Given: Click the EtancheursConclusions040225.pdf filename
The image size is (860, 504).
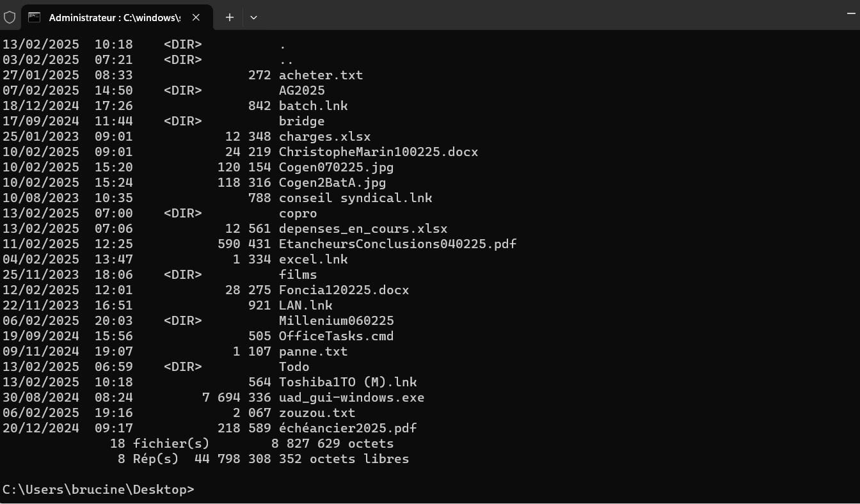Looking at the screenshot, I should click(x=397, y=244).
